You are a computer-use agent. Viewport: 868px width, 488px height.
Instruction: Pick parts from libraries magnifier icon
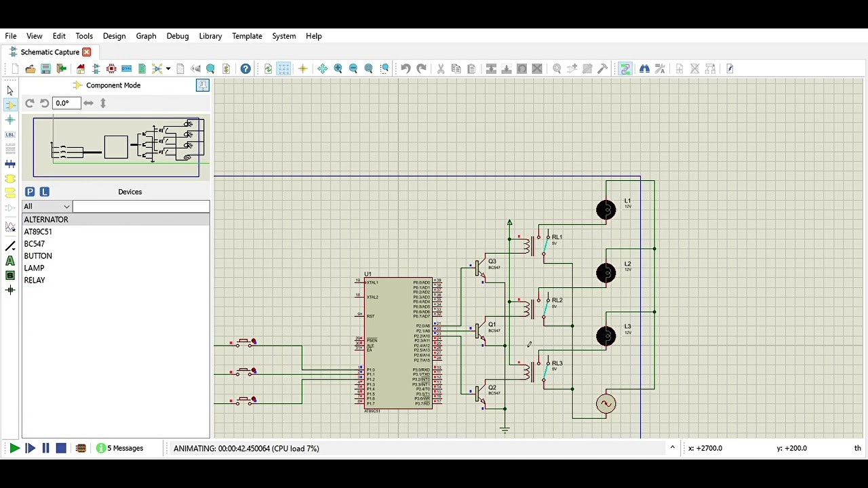(x=557, y=68)
